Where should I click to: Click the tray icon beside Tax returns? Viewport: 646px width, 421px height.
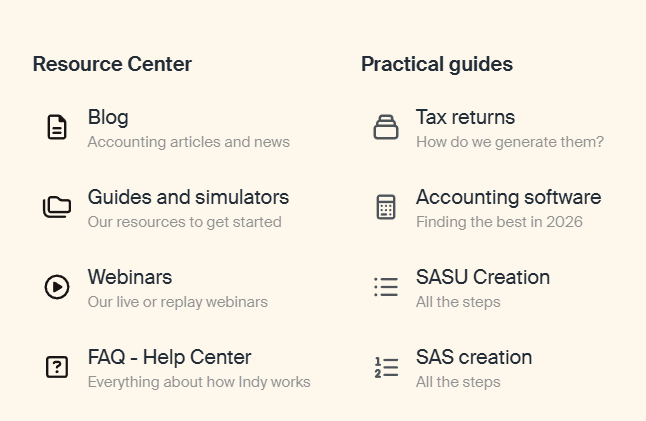pyautogui.click(x=386, y=127)
